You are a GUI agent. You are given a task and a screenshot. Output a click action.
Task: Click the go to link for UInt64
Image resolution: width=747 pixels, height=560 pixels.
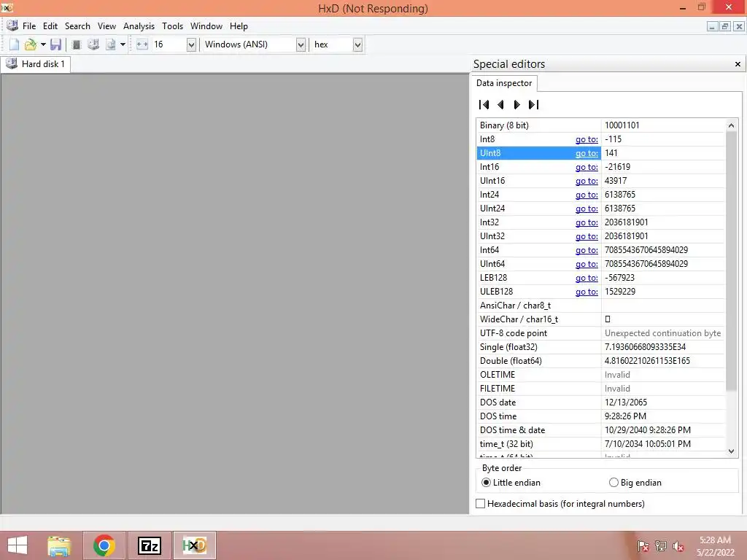(x=587, y=264)
